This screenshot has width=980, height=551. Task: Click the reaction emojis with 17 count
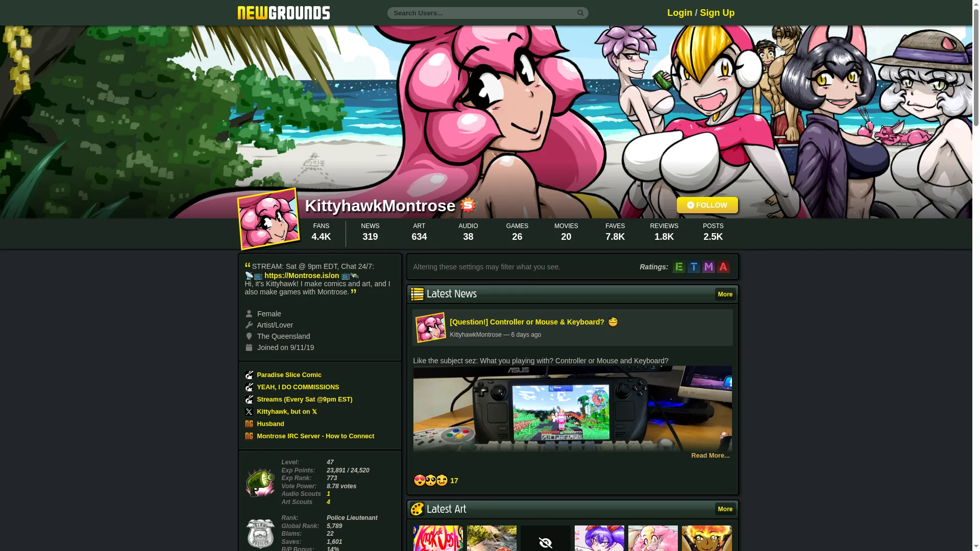(x=435, y=481)
